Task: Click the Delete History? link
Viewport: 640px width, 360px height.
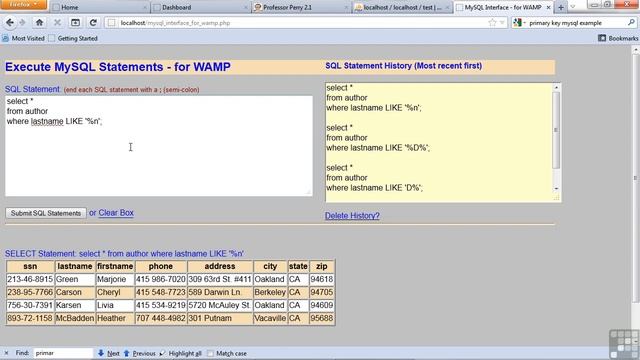Action: click(352, 216)
